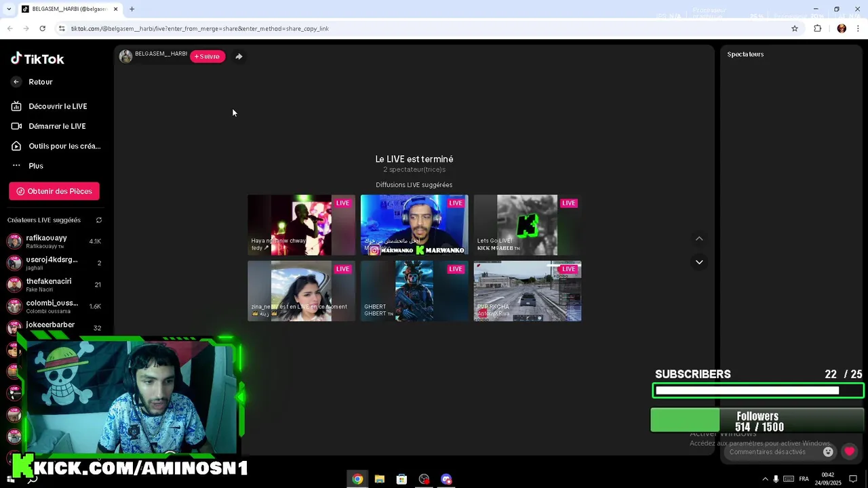Screen dimensions: 868x488
Task: Close the BELGASEM__HARBI tab
Action: pyautogui.click(x=115, y=9)
